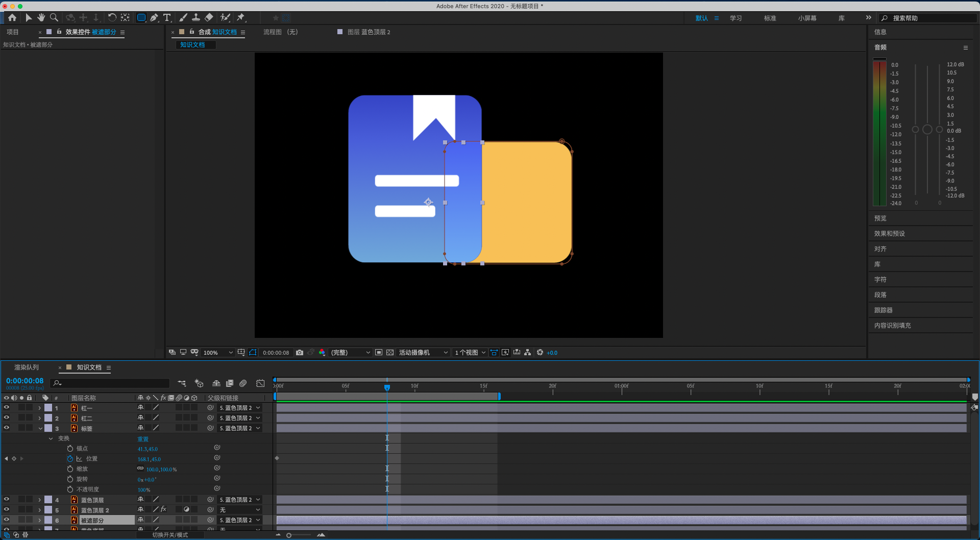The height and width of the screenshot is (540, 980).
Task: Open the 字符 panel
Action: pos(880,280)
